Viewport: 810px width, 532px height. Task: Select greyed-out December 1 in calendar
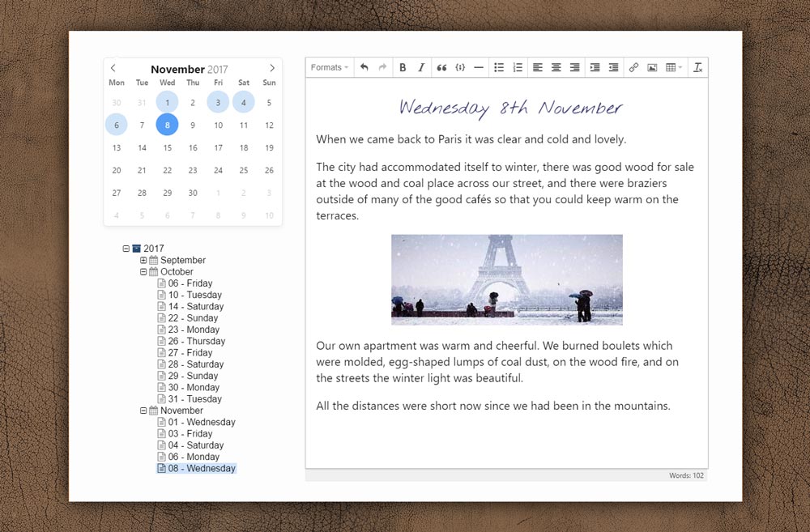218,193
